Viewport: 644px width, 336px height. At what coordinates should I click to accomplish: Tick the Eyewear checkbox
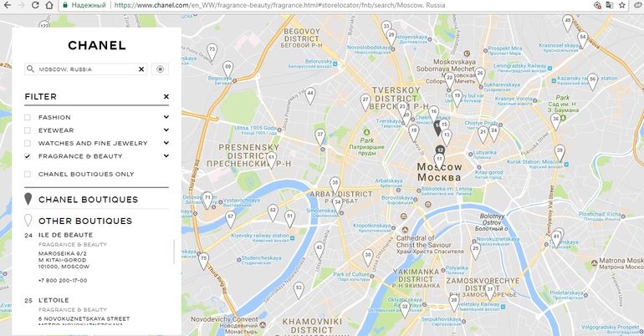(28, 130)
